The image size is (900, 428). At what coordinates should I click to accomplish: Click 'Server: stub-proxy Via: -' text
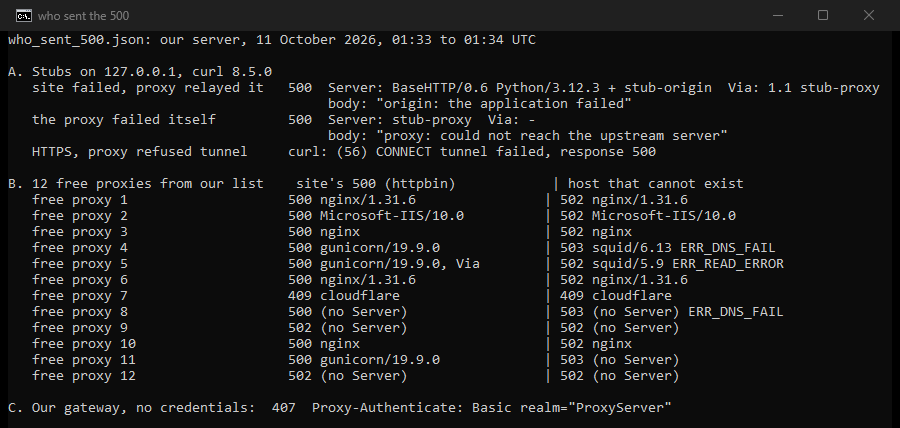432,120
